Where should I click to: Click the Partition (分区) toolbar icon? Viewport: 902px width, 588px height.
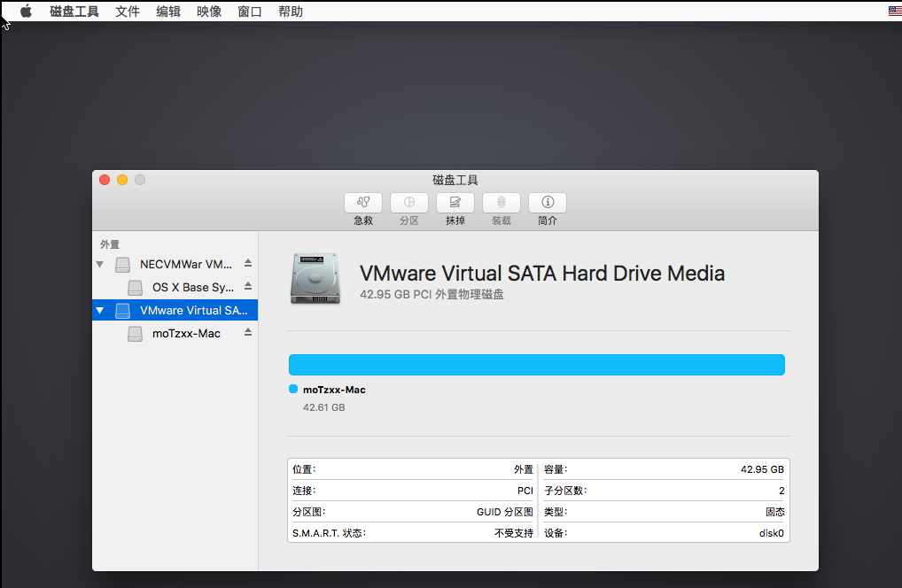(x=409, y=202)
